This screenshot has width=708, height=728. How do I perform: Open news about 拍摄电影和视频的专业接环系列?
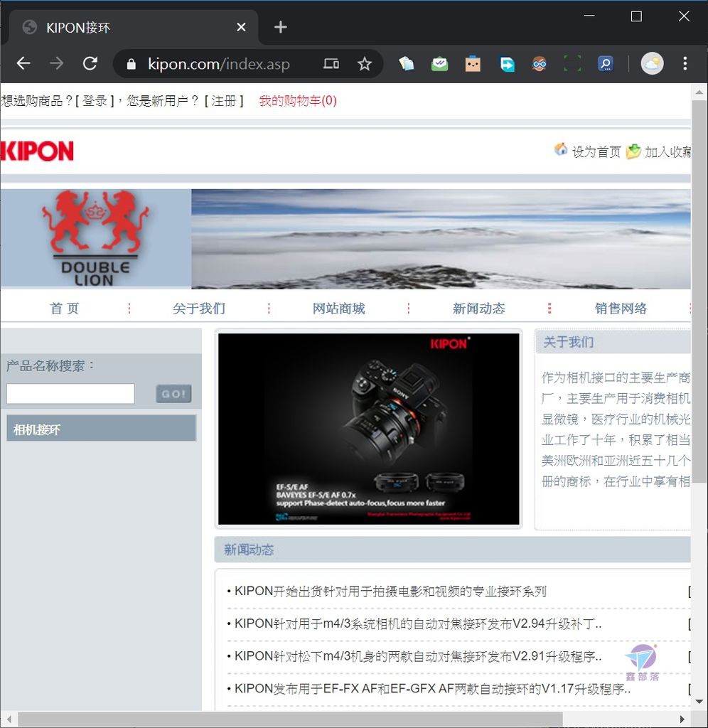point(390,591)
